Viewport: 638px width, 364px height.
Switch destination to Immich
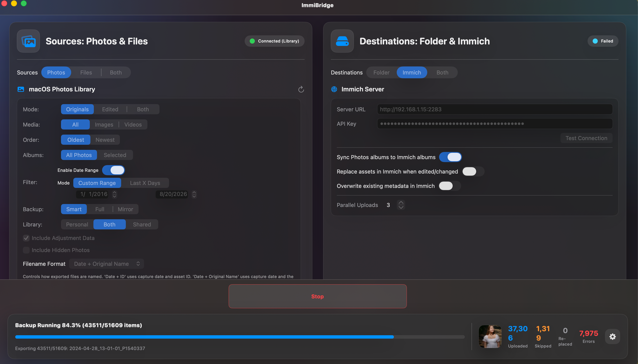(412, 73)
